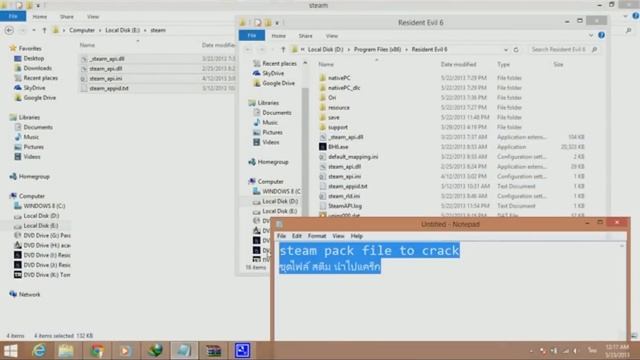640x360 pixels.
Task: Expand ribbon chevron in Resident Evil 6 window
Action: [591, 36]
